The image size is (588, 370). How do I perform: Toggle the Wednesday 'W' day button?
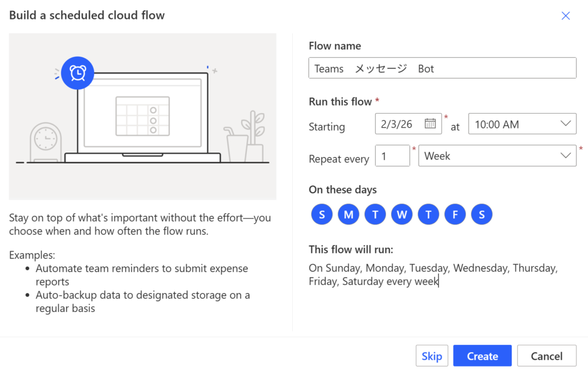click(402, 215)
